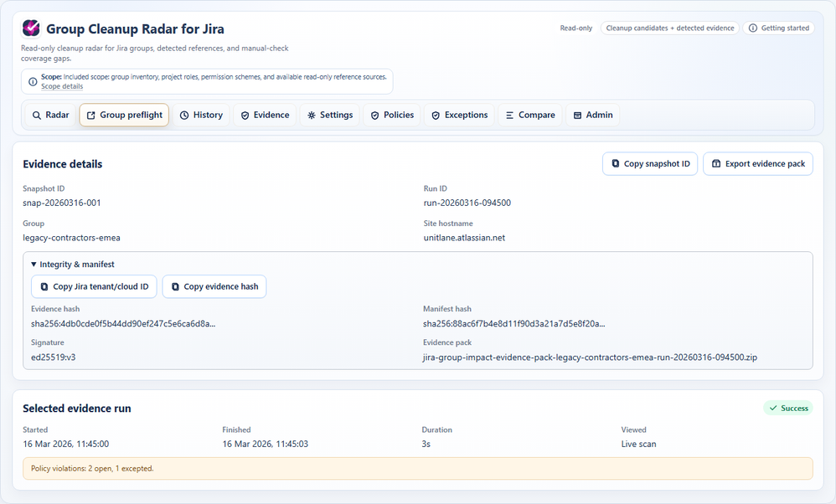This screenshot has height=504, width=836.
Task: Collapse the Integrity & manifest section
Action: tap(73, 265)
